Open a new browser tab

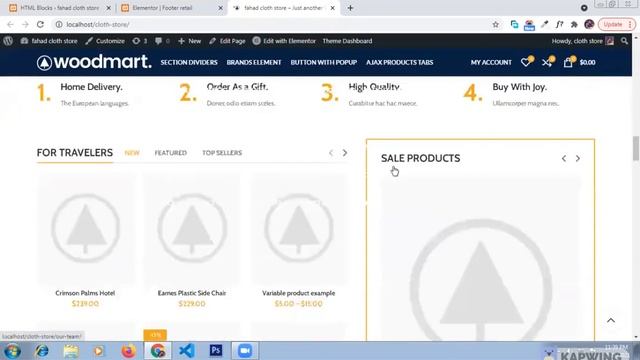click(350, 8)
